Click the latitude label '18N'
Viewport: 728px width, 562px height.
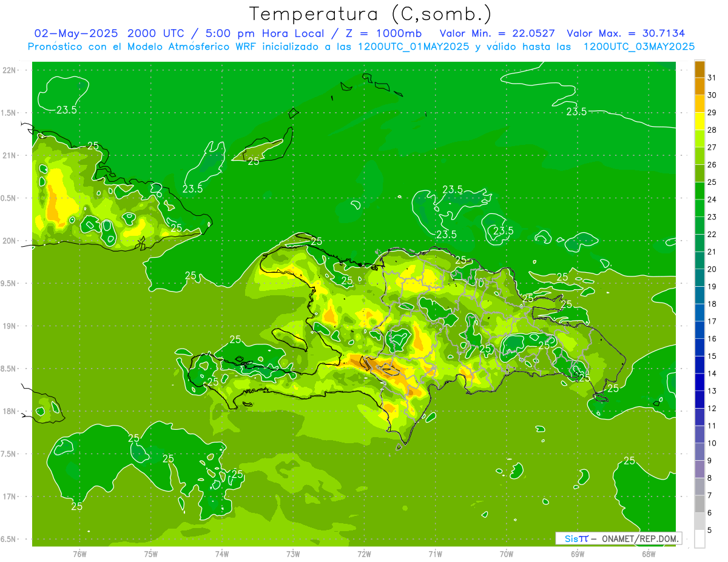point(10,412)
